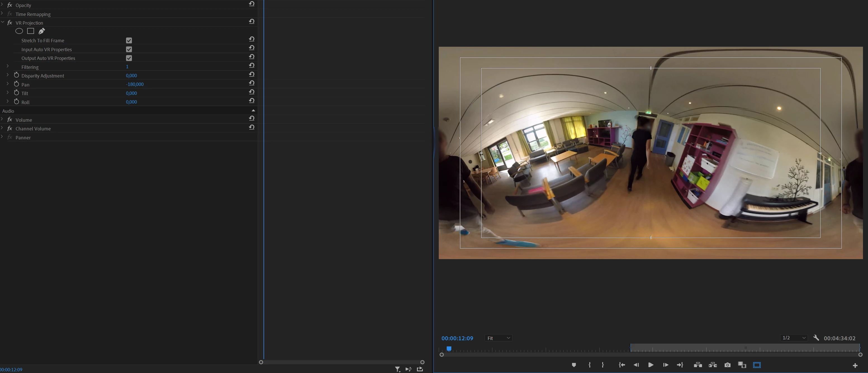868x373 pixels.
Task: Step forward one frame
Action: tap(665, 365)
